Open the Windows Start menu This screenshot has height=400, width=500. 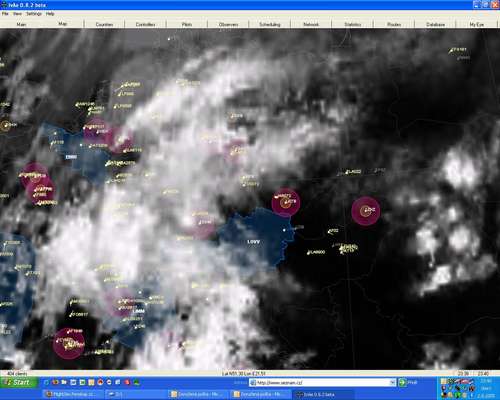19,382
